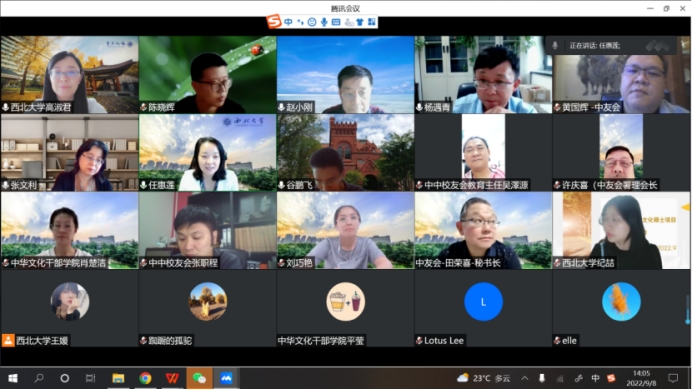Open the Sogou emoji panel
Screen dimensions: 692x390
point(312,22)
